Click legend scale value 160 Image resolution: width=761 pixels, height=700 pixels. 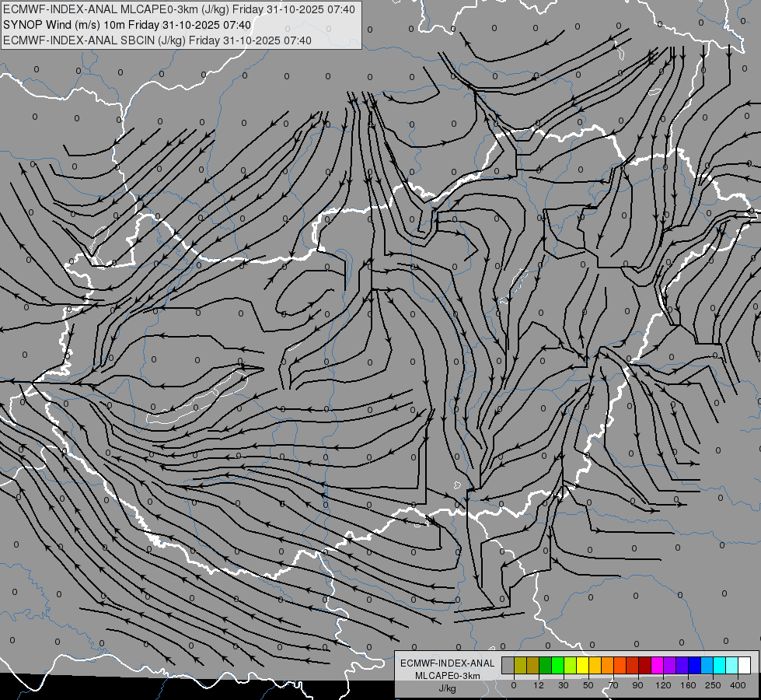tap(688, 685)
